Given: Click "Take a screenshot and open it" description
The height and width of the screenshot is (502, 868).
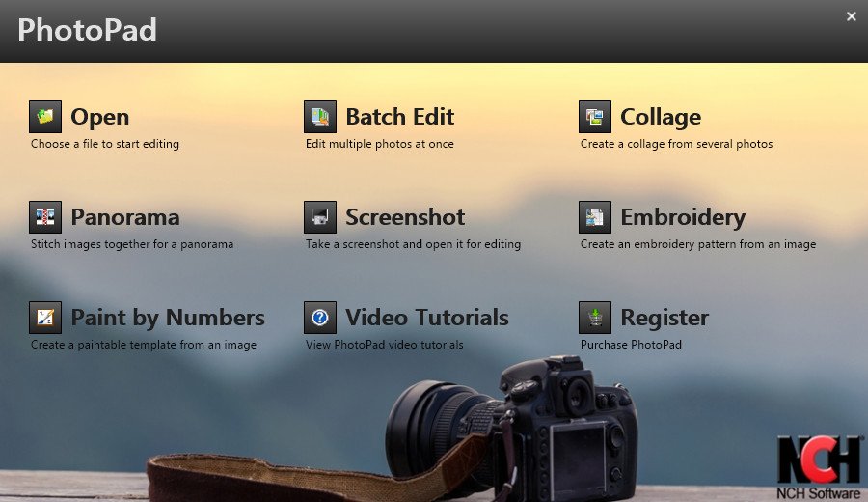Looking at the screenshot, I should click(x=413, y=244).
